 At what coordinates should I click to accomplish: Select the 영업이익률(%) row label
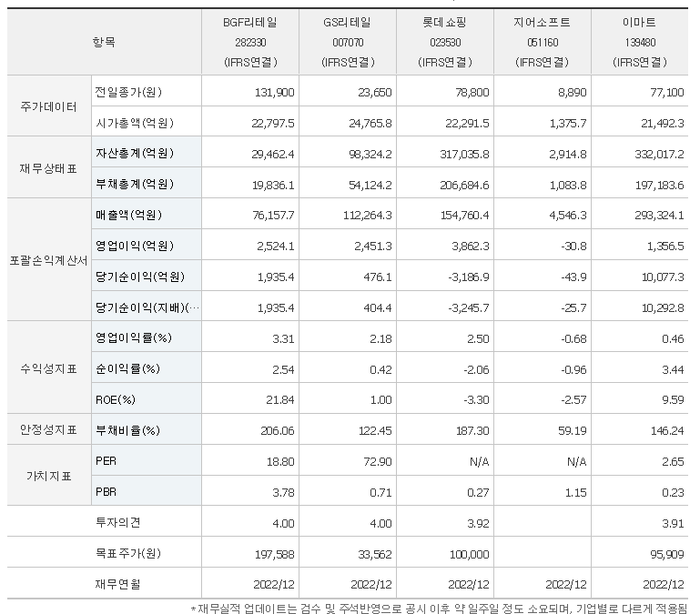[x=134, y=337]
